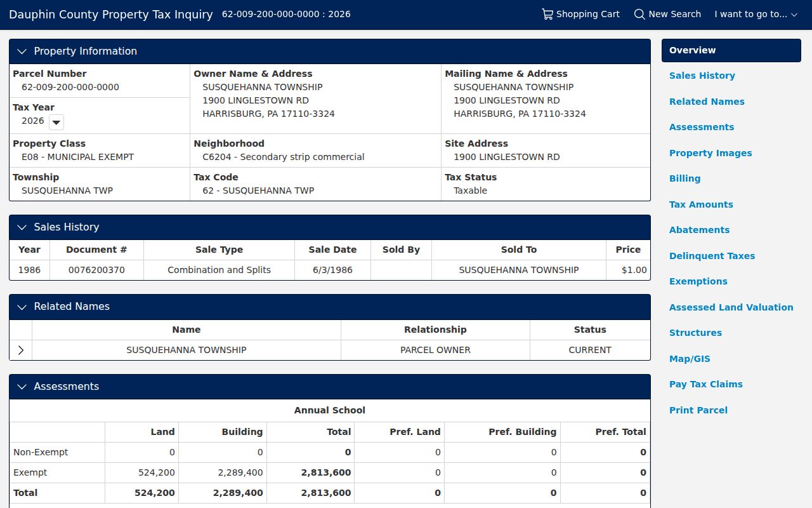The height and width of the screenshot is (508, 812).
Task: Go to Sales History in sidebar
Action: pyautogui.click(x=702, y=76)
